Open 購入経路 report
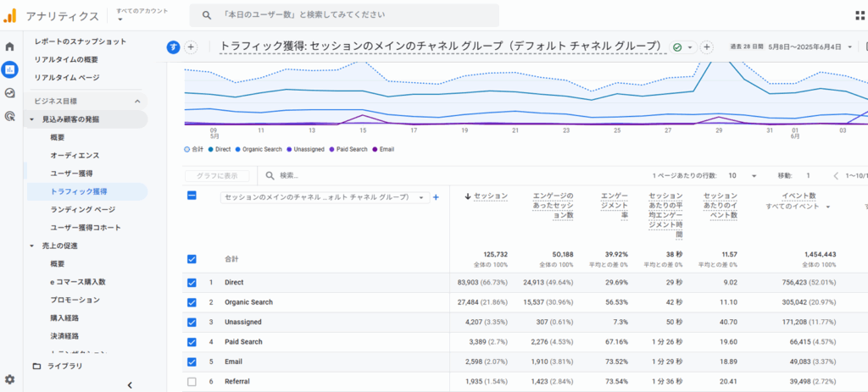This screenshot has width=868, height=392. 64,318
